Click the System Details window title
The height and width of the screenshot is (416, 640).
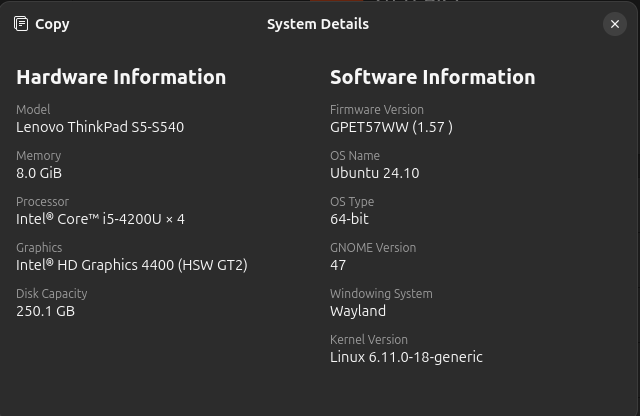(x=318, y=24)
